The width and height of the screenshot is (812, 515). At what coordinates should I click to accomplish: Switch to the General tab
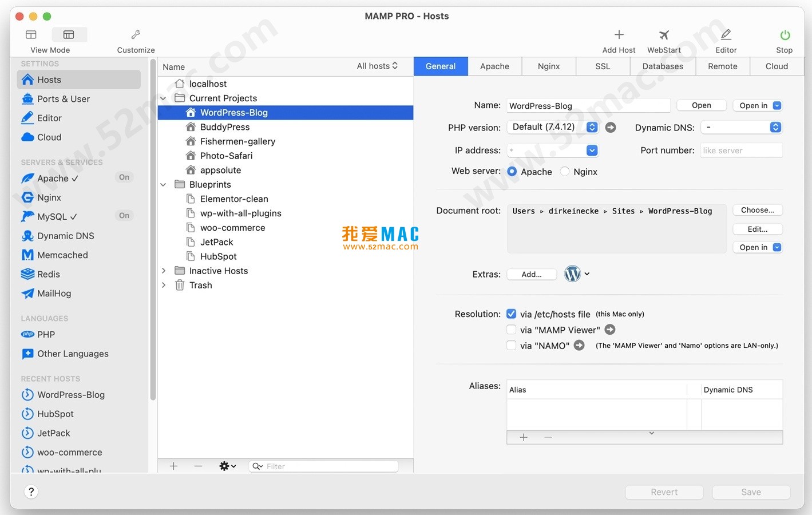pyautogui.click(x=441, y=66)
